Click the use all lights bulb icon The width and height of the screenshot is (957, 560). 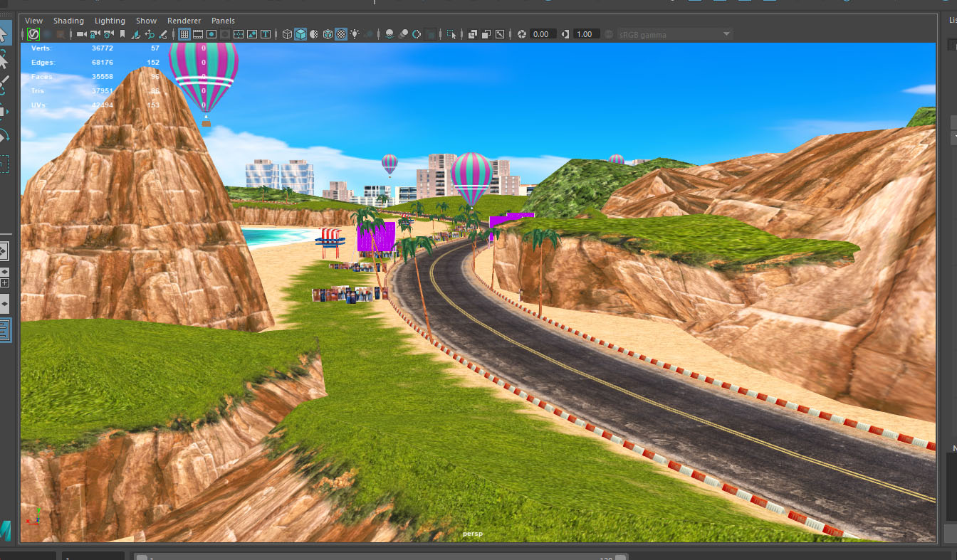click(355, 34)
